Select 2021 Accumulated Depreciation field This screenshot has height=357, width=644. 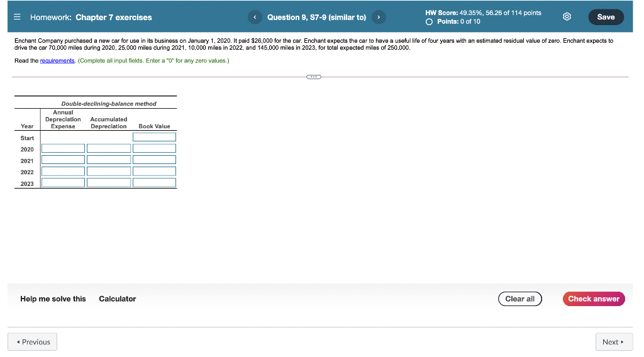(x=109, y=160)
